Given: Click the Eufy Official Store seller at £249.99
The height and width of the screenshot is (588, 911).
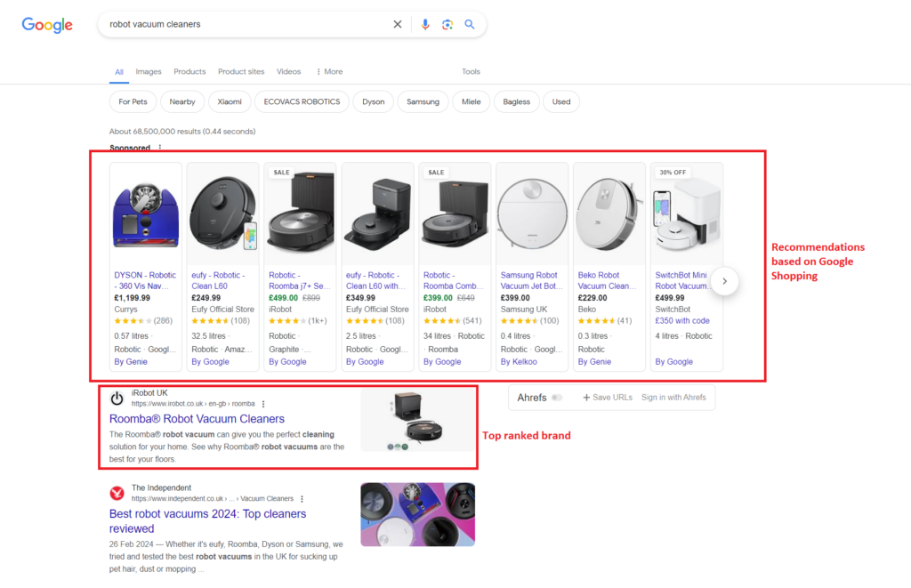Looking at the screenshot, I should pos(222,310).
